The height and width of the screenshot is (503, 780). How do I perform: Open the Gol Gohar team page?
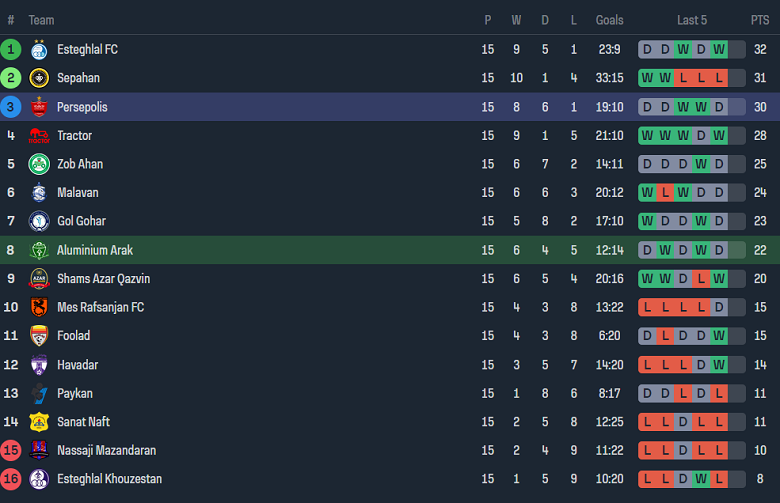81,221
